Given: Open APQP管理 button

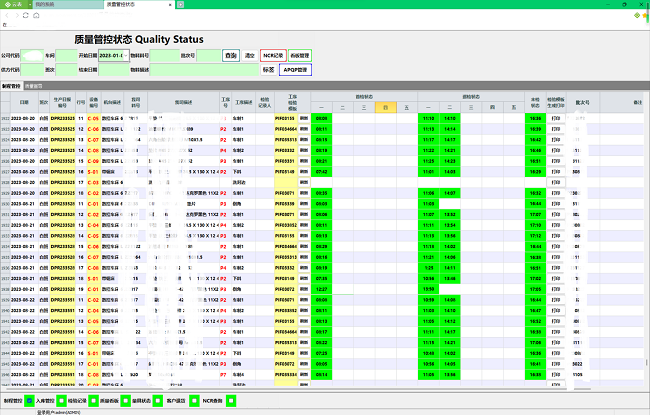Looking at the screenshot, I should (296, 70).
